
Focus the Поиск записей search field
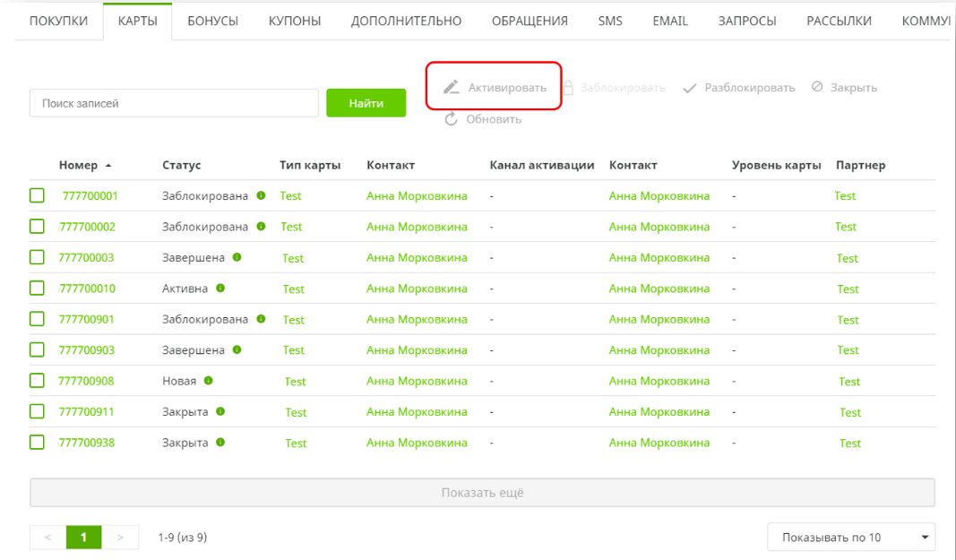pyautogui.click(x=174, y=103)
